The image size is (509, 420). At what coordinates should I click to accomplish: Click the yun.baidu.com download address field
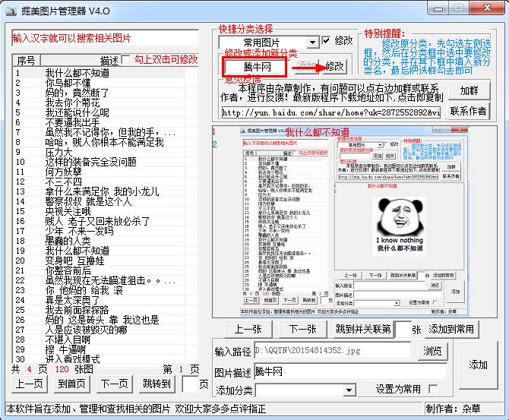coord(331,112)
